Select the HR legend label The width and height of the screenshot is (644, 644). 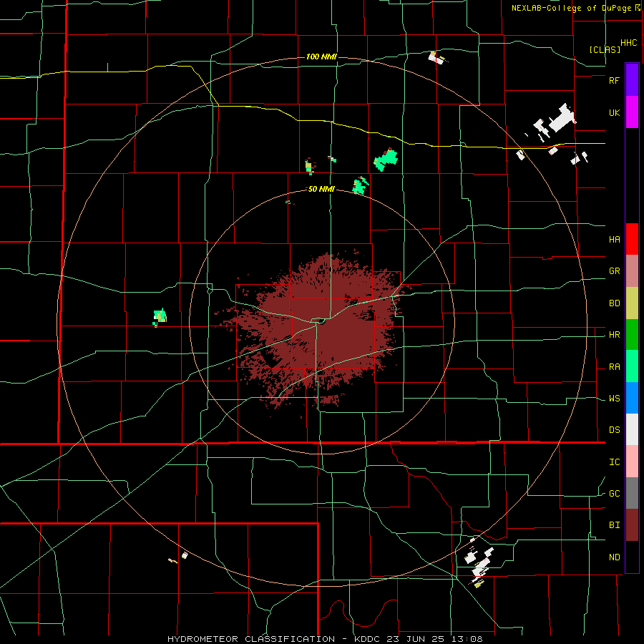[614, 335]
